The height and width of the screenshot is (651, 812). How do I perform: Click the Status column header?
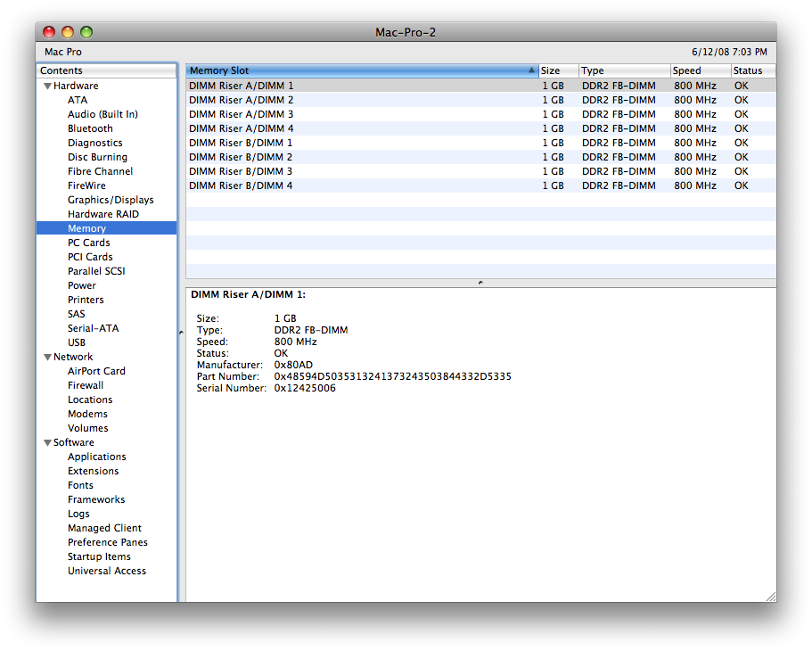(x=753, y=70)
